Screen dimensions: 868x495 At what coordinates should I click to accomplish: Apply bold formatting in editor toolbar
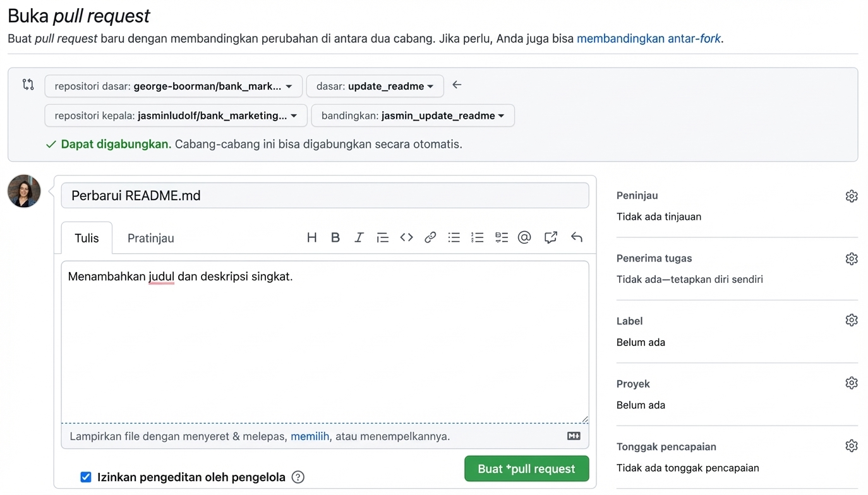[335, 237]
